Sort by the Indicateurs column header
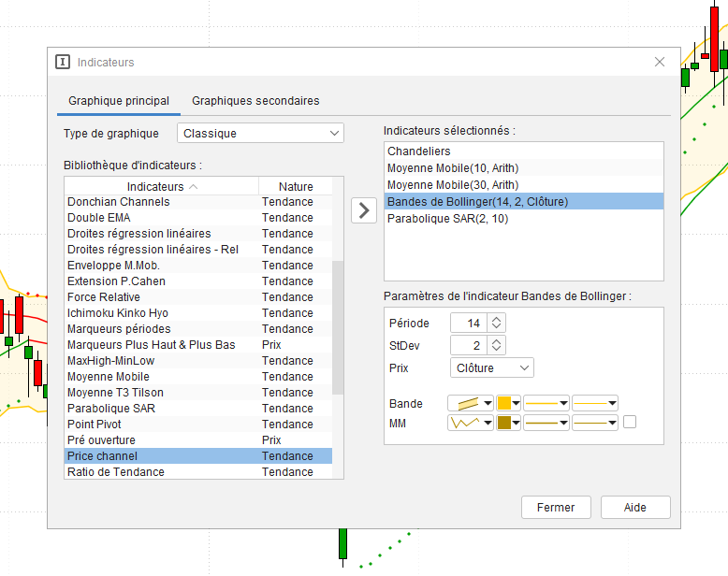The width and height of the screenshot is (728, 576). (162, 186)
